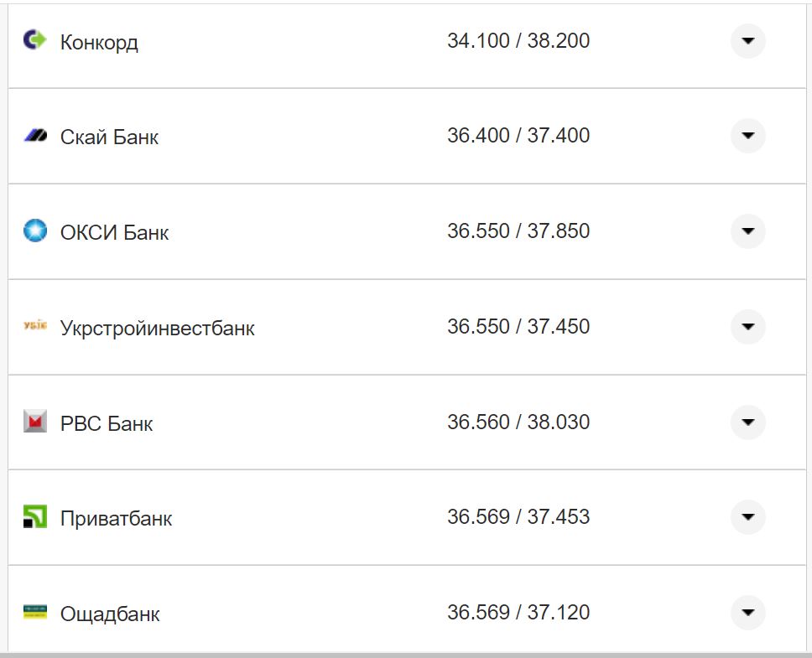
Task: Click the Приватбанк green logo icon
Action: point(35,517)
